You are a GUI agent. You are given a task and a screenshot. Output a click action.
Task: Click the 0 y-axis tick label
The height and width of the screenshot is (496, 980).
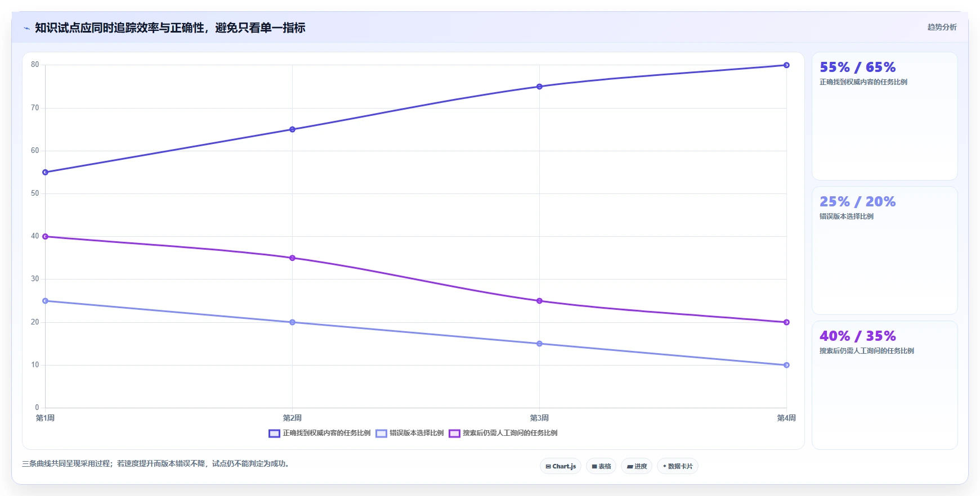coord(37,407)
